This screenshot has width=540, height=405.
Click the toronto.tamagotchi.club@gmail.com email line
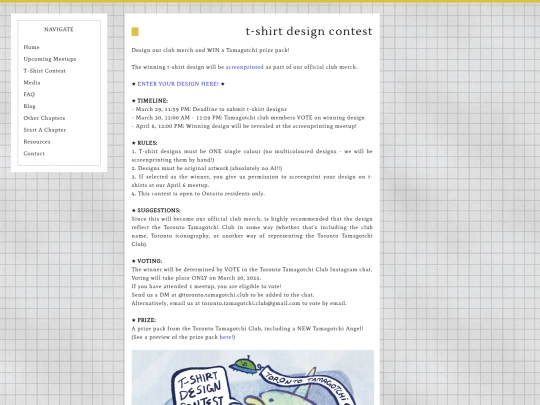click(239, 303)
